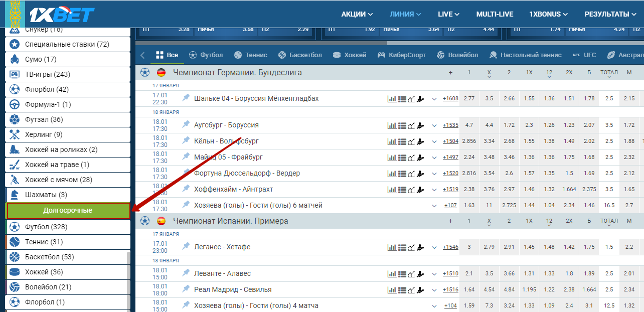The width and height of the screenshot is (644, 312).
Task: Open the АКЦИИ dropdown menu
Action: click(357, 14)
